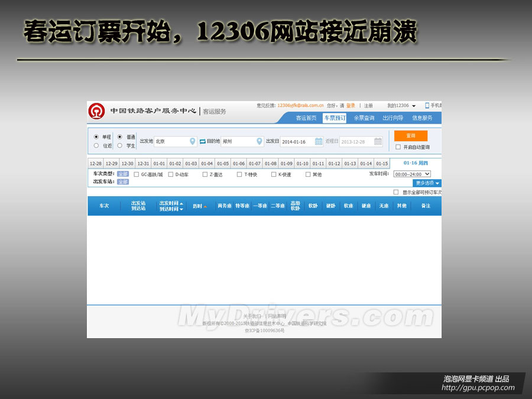
Task: Click the China Railway 12306 logo
Action: point(96,111)
